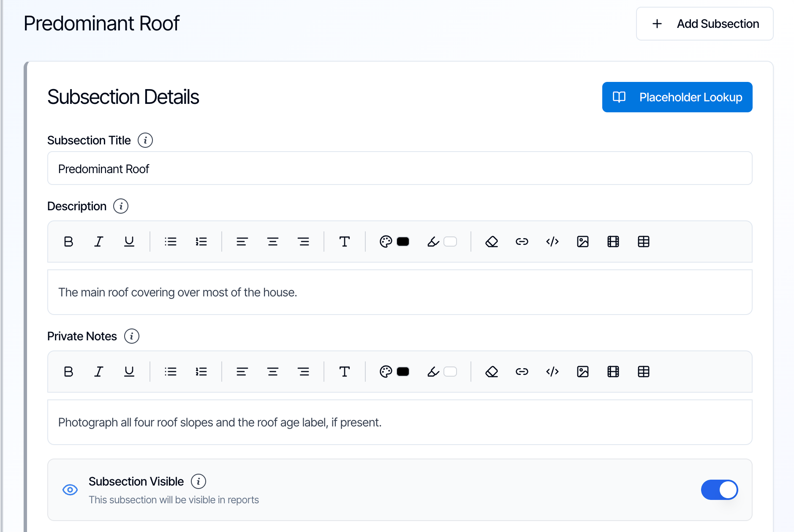Apply Underline in the Private Notes toolbar

click(129, 372)
